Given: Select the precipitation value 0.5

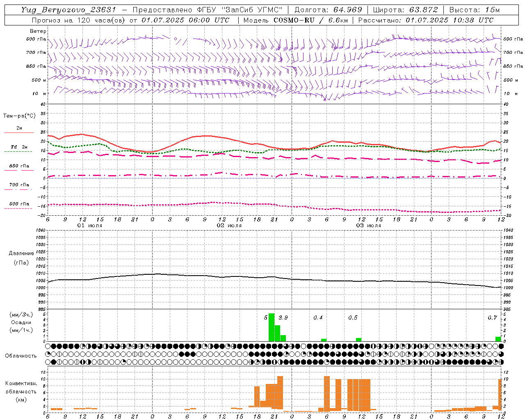Looking at the screenshot, I should click(x=353, y=318).
